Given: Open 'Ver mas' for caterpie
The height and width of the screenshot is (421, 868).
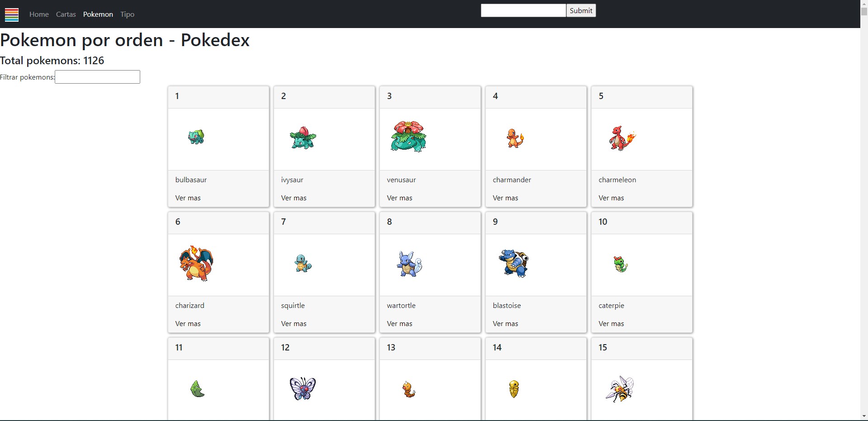Looking at the screenshot, I should point(611,323).
